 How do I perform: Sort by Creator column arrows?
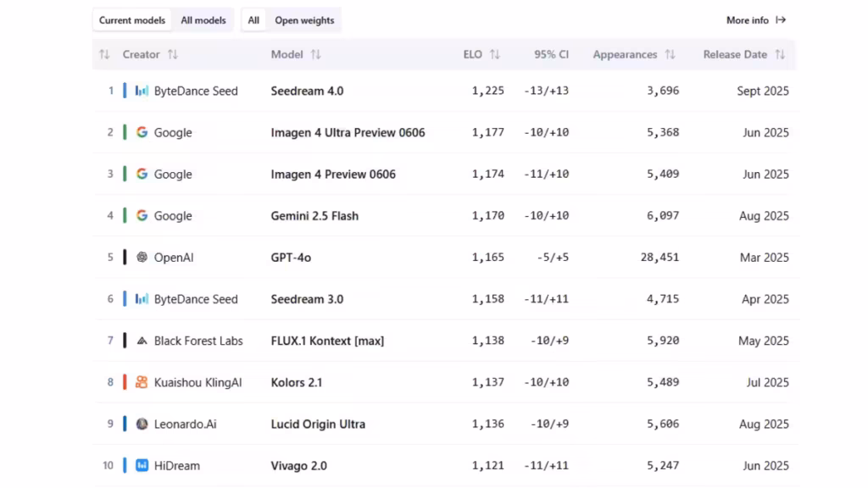pyautogui.click(x=173, y=54)
